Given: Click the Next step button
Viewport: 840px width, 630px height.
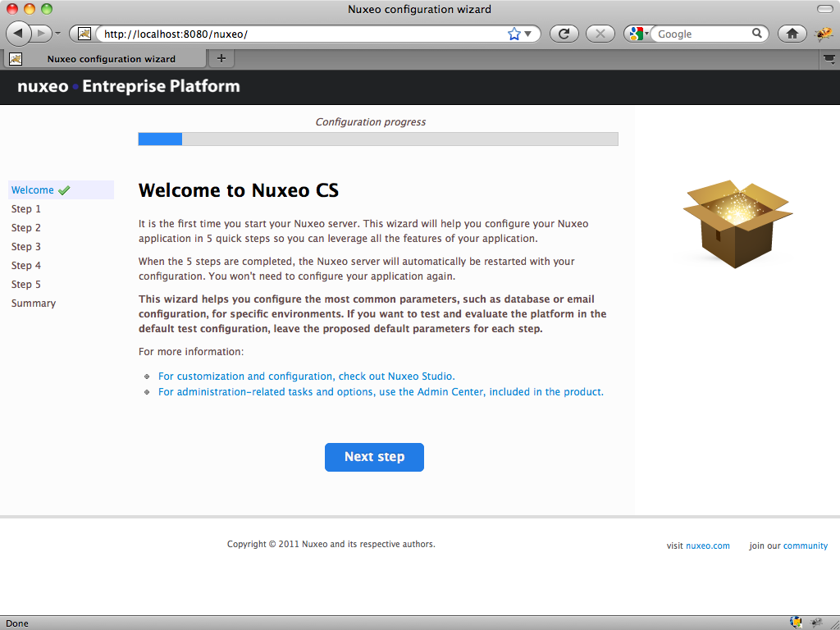Looking at the screenshot, I should click(374, 457).
